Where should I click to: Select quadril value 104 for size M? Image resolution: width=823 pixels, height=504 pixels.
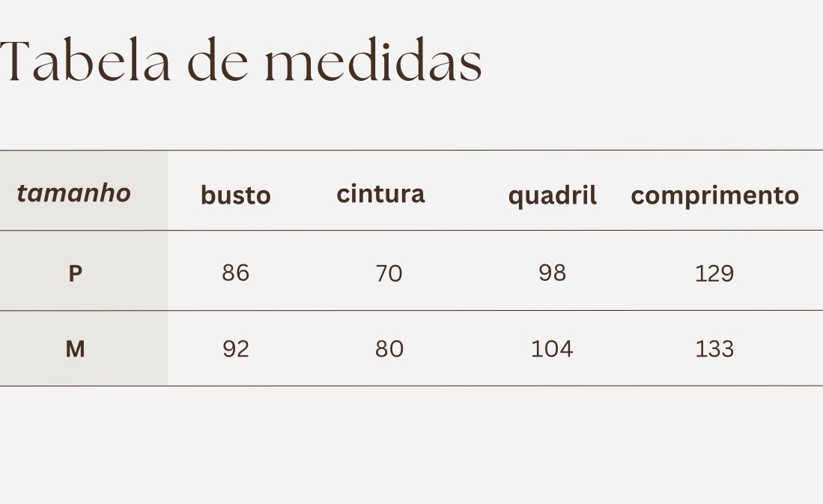tap(552, 349)
